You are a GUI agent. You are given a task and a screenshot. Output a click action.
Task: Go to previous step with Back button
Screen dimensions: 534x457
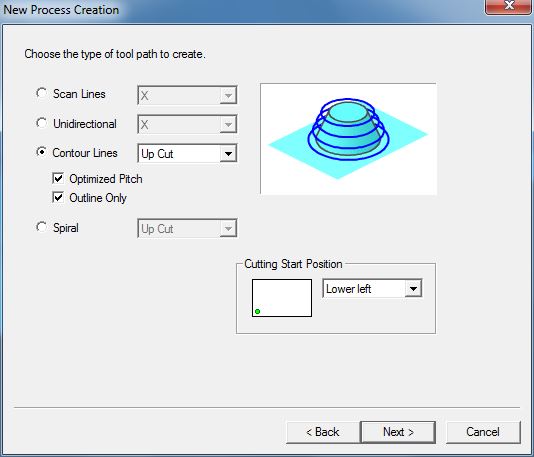coord(323,432)
